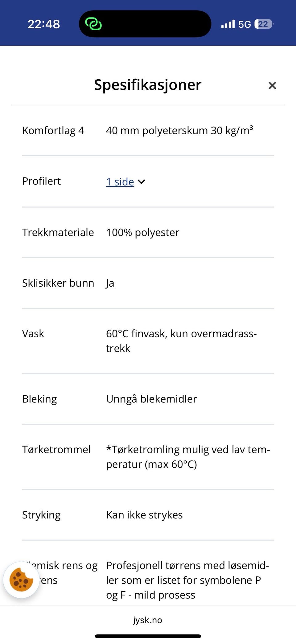Tap the clock showing 22:48
This screenshot has width=296, height=644.
click(x=43, y=24)
